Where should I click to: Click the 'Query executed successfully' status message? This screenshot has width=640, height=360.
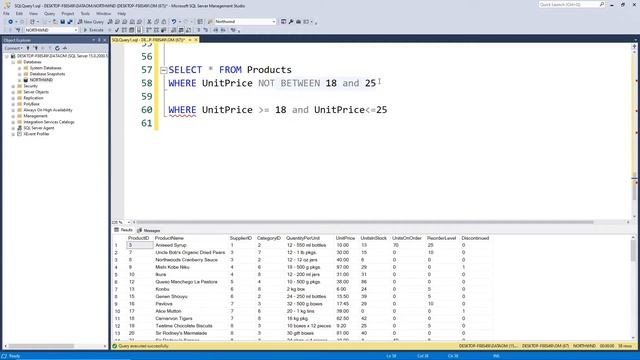coord(143,346)
